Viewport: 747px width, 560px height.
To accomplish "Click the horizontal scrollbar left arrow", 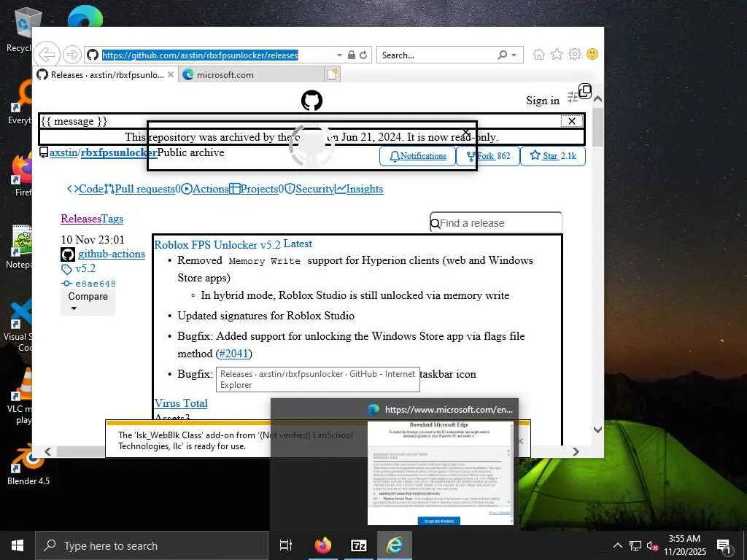I will pyautogui.click(x=47, y=451).
